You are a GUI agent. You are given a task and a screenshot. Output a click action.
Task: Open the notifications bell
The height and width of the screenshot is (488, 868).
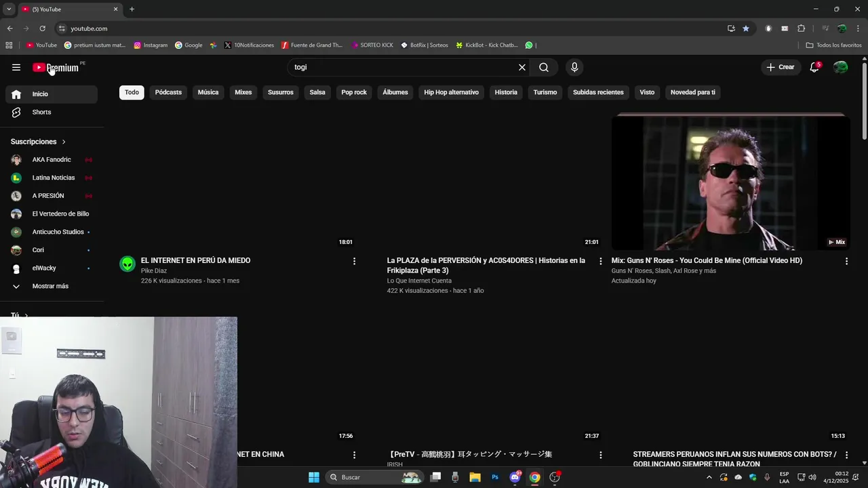(x=814, y=67)
